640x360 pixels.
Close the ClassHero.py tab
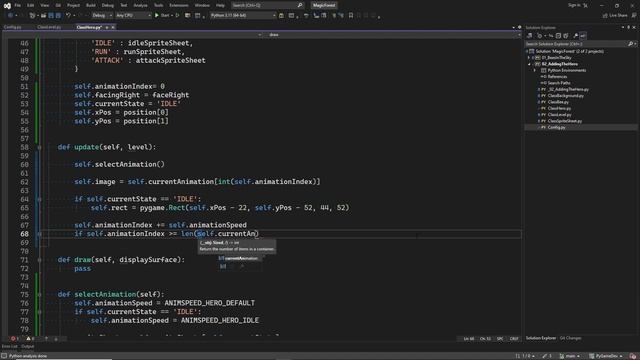click(x=113, y=27)
